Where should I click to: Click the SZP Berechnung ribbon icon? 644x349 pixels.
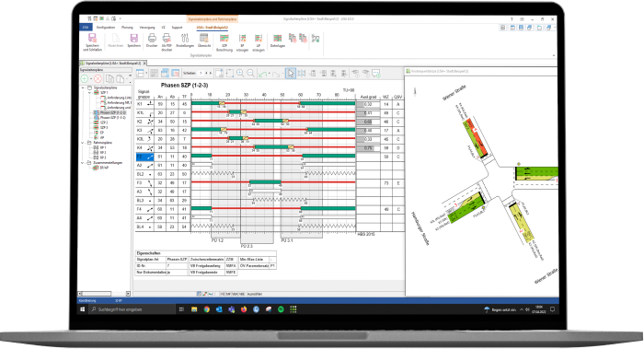[224, 42]
